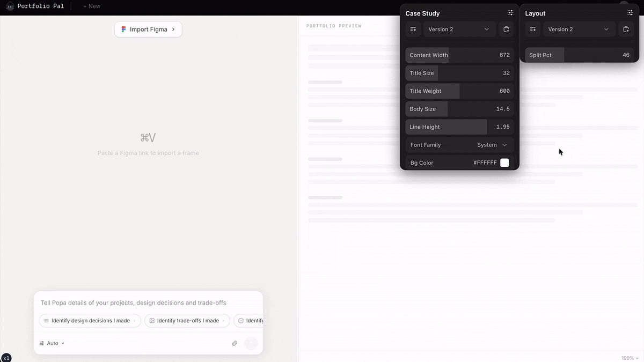The height and width of the screenshot is (362, 644).
Task: Adjust the Title Size slider
Action: (x=459, y=73)
